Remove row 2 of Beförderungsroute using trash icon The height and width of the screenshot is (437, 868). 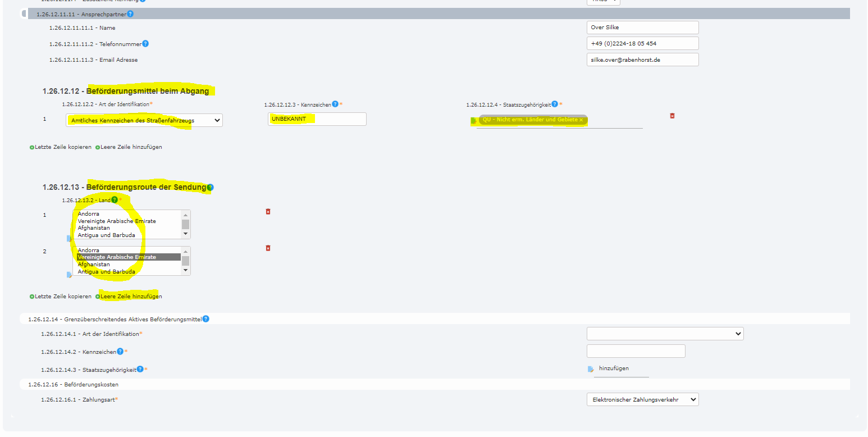[268, 248]
